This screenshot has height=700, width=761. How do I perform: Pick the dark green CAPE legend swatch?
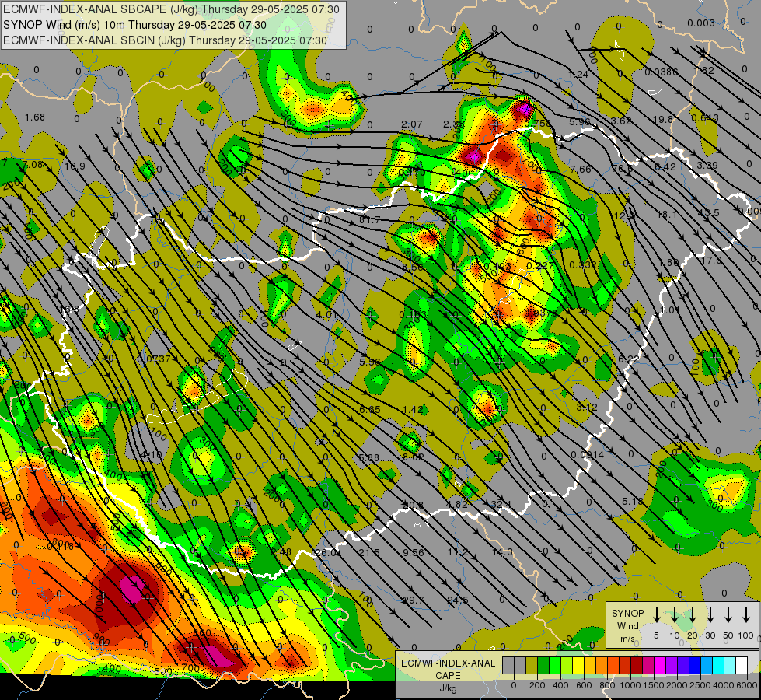tap(543, 666)
